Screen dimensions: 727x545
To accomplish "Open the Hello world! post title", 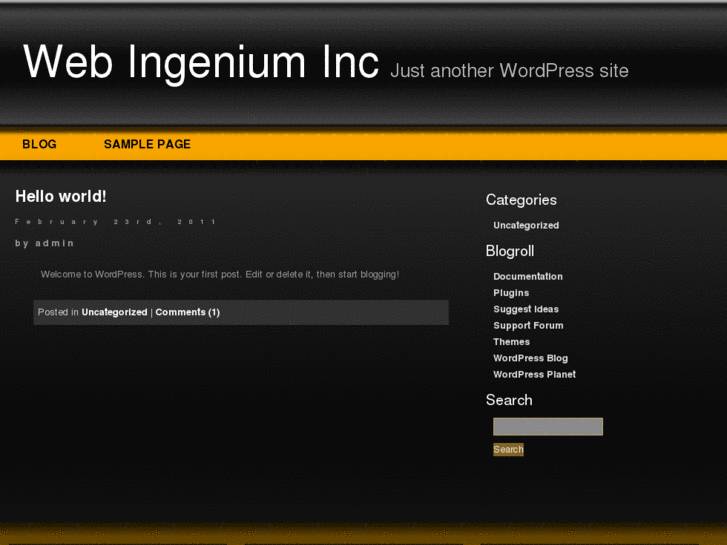I will [61, 196].
